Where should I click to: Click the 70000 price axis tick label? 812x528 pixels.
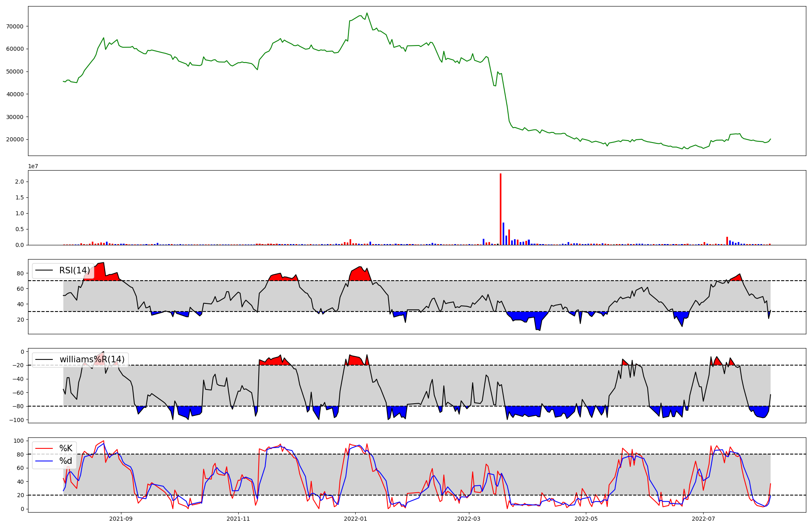[x=15, y=26]
